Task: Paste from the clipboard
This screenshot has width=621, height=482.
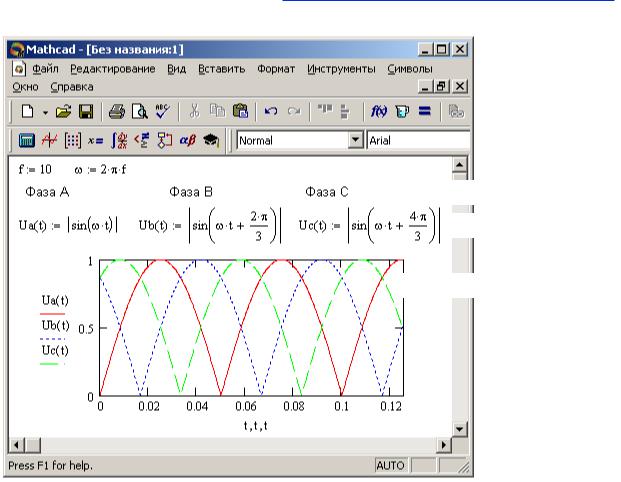Action: pyautogui.click(x=240, y=111)
